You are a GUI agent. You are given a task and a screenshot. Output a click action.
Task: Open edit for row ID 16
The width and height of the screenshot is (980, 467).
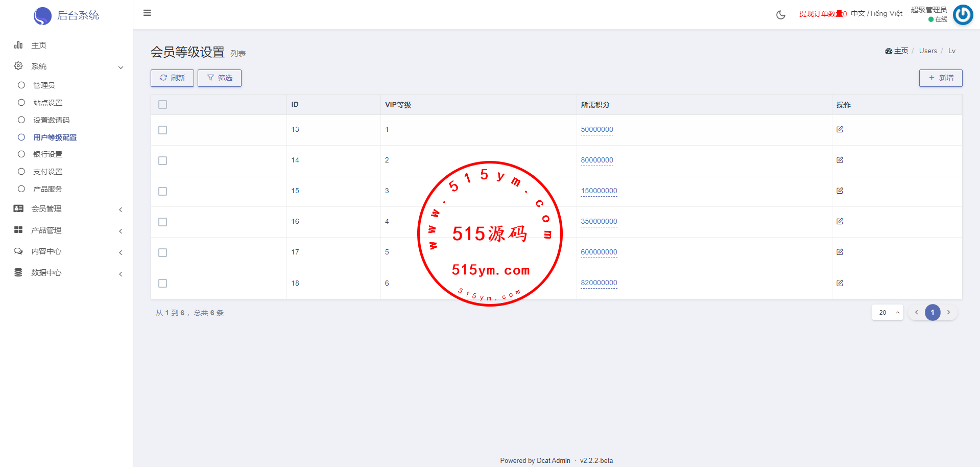click(840, 221)
